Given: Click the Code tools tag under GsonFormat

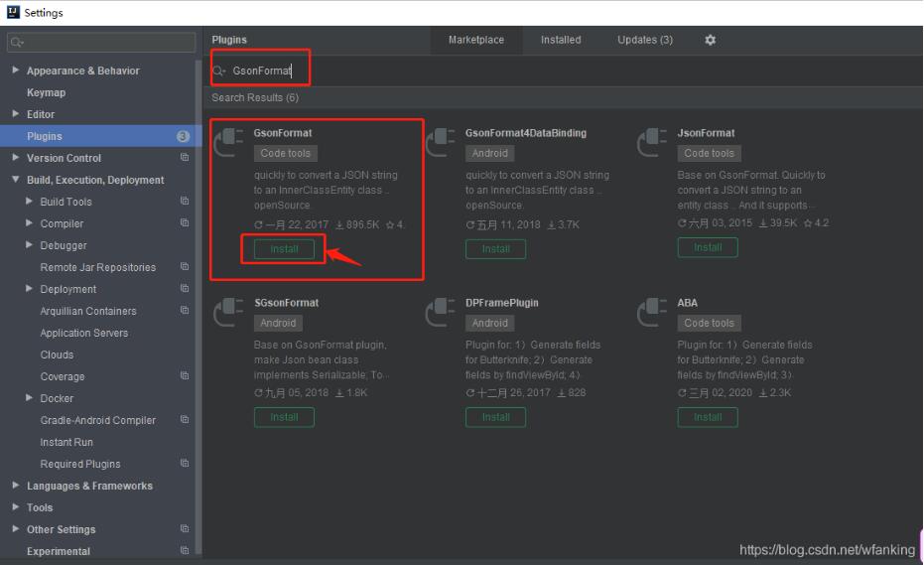Looking at the screenshot, I should [285, 153].
